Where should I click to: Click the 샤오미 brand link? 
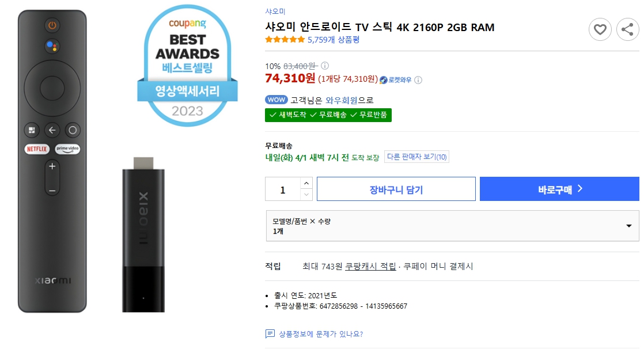coord(275,12)
